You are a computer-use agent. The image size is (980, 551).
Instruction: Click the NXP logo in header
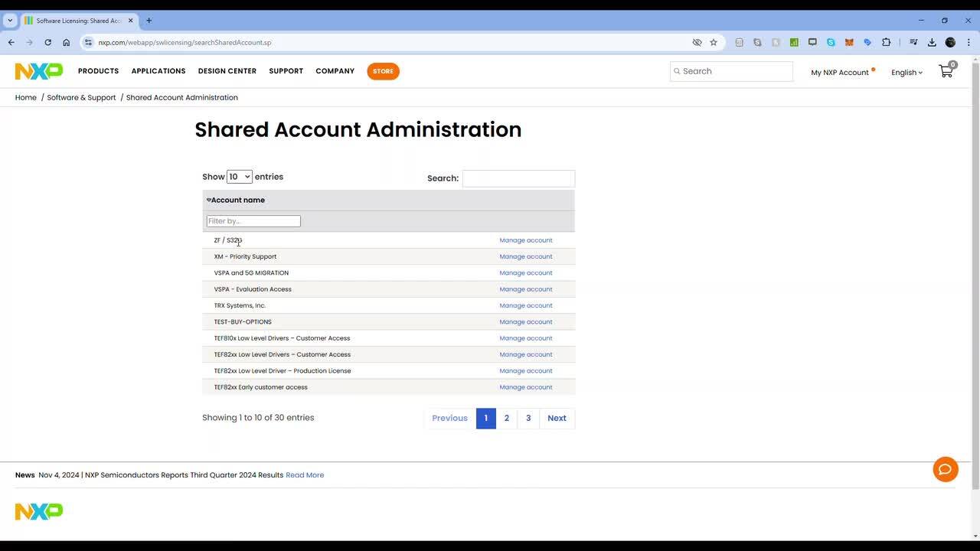[x=38, y=71]
